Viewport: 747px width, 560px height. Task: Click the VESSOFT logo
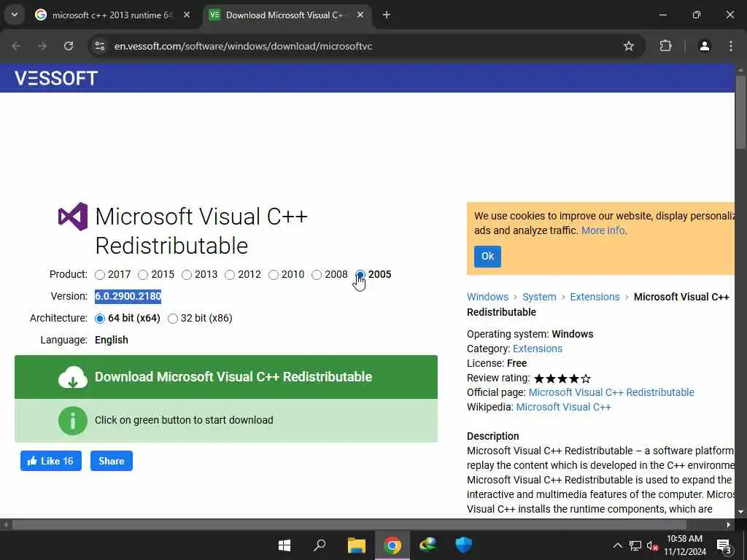[55, 78]
